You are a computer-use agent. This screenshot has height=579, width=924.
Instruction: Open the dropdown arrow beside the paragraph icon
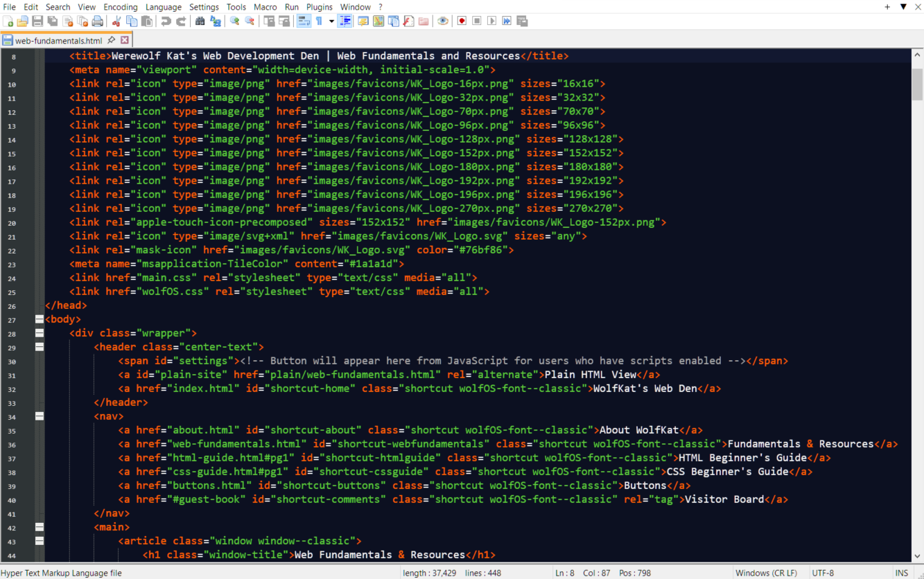[331, 21]
